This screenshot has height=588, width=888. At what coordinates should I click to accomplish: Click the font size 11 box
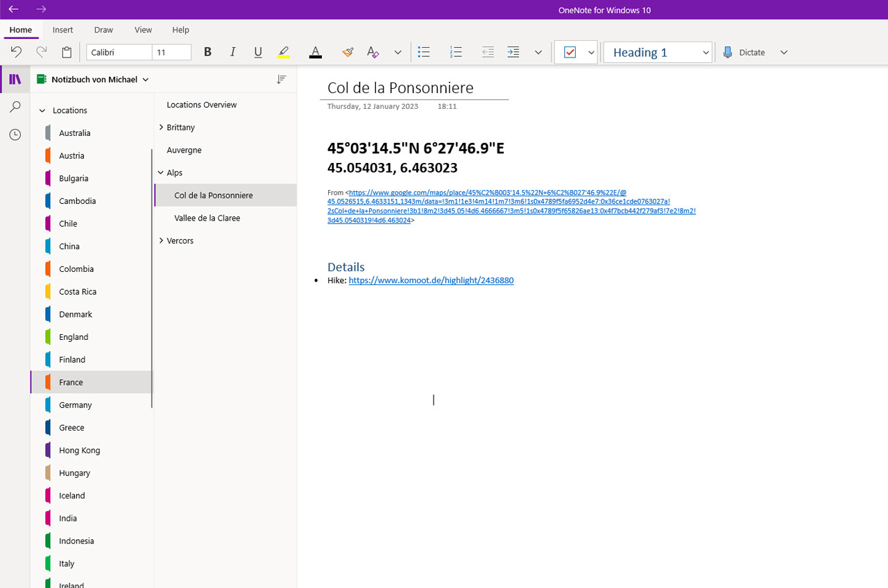171,52
